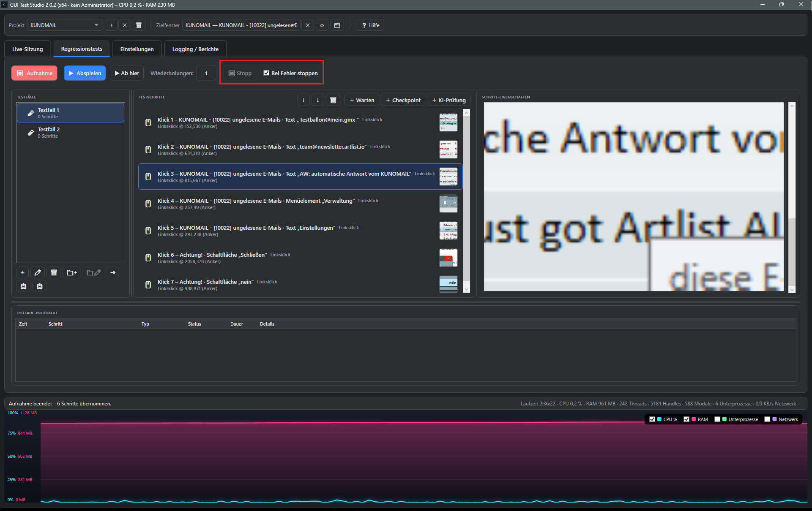The image size is (812, 511).
Task: Delete test case using trash icon below list
Action: pyautogui.click(x=54, y=272)
